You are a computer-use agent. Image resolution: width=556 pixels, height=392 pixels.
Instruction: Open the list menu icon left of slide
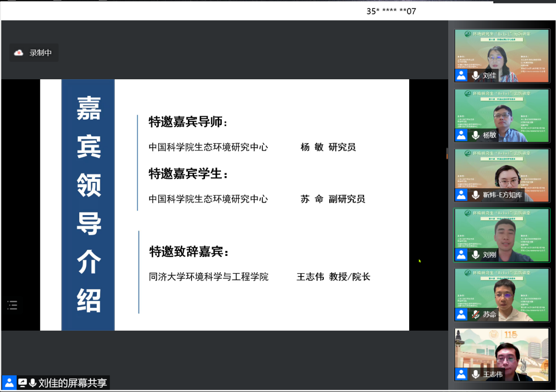click(12, 305)
